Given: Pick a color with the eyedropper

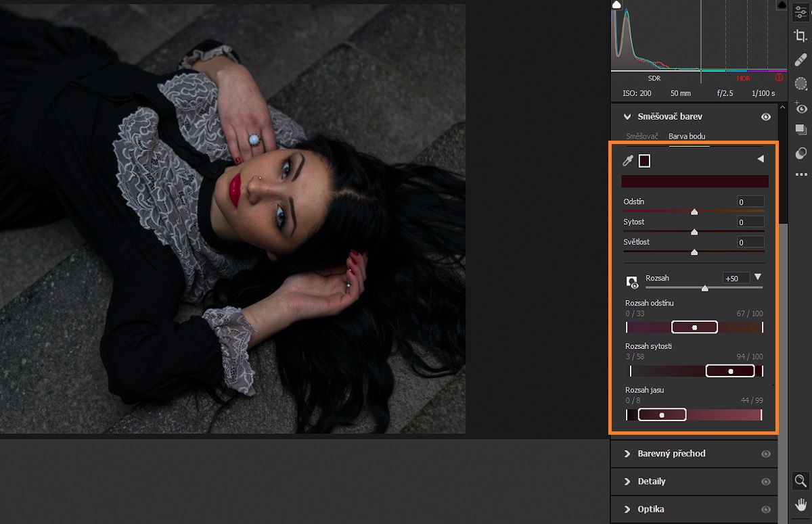Looking at the screenshot, I should tap(627, 160).
